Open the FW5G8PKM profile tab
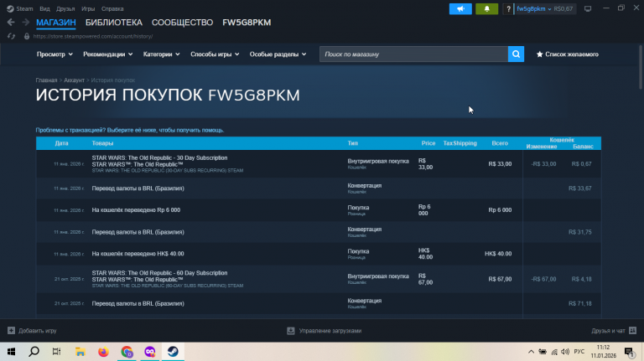Screen dimensions: 644x361 [x=247, y=23]
